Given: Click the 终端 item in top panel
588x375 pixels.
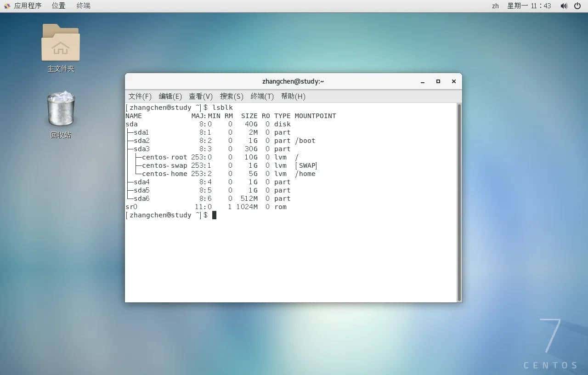Looking at the screenshot, I should point(83,6).
